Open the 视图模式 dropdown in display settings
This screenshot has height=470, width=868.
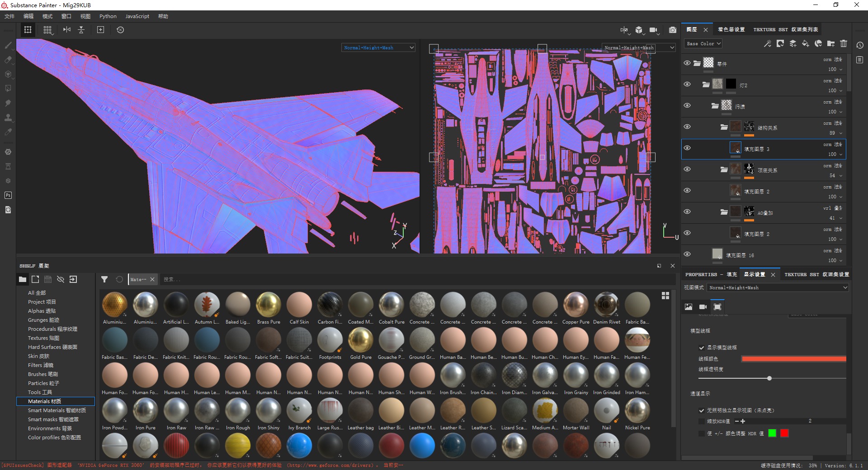click(x=778, y=287)
